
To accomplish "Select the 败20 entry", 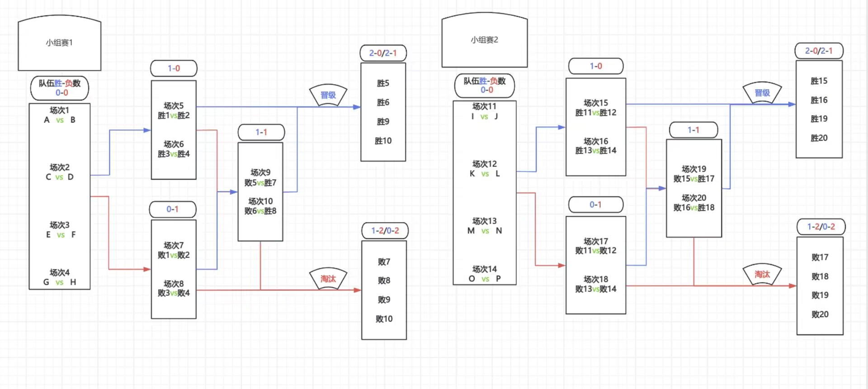I will pos(820,314).
